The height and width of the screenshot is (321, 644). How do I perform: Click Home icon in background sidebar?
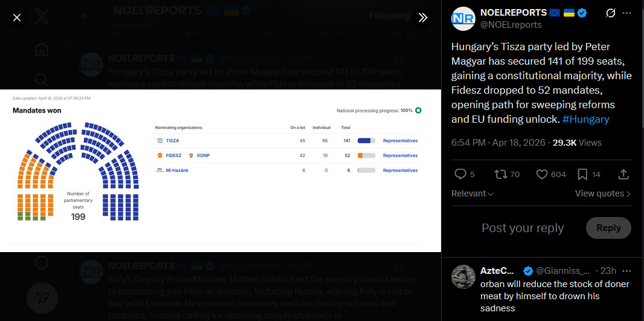pyautogui.click(x=42, y=50)
